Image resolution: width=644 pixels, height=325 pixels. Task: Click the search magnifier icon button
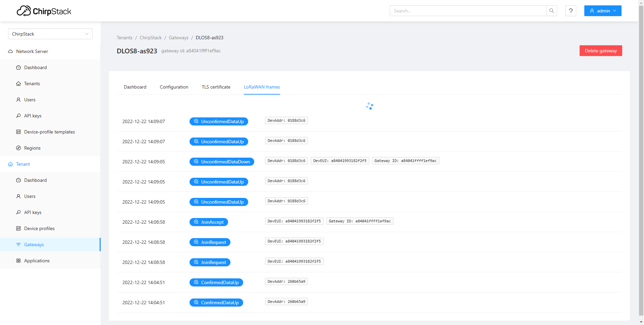point(552,11)
